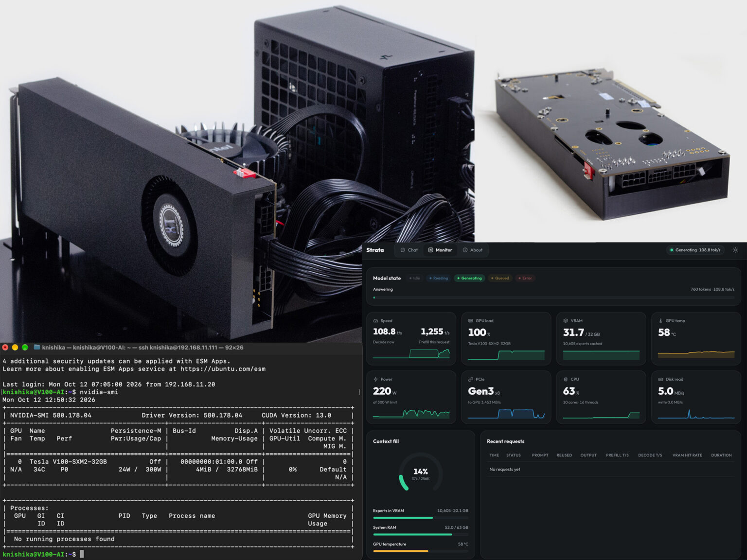Click the green Generating model state pill
The image size is (747, 560).
click(x=469, y=278)
